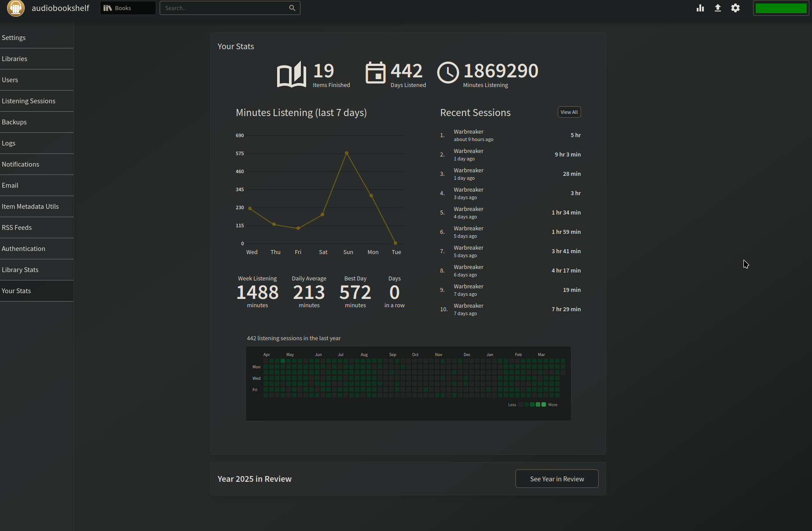The height and width of the screenshot is (531, 812).
Task: Open RSS Feeds in the sidebar
Action: point(37,228)
